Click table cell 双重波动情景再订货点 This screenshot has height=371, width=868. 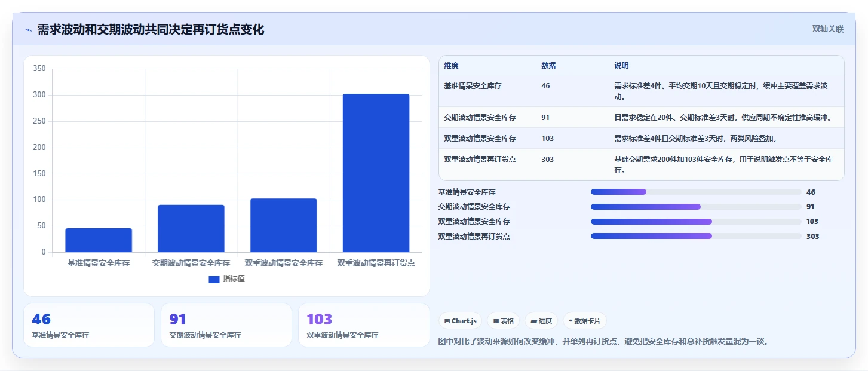[480, 160]
